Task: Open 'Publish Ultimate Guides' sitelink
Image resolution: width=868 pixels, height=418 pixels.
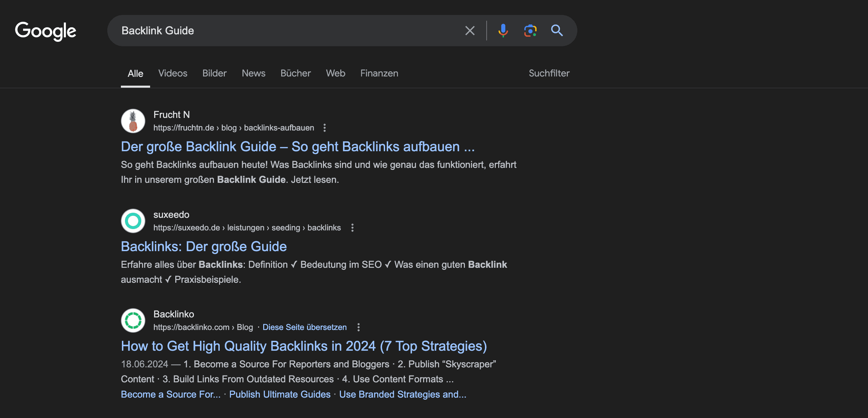Action: click(280, 395)
